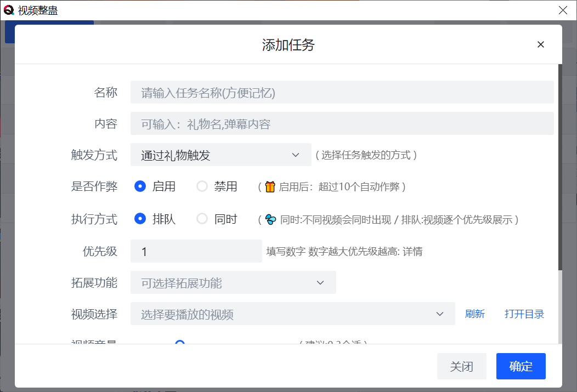Click the 视频音量 slider handle
Image resolution: width=577 pixels, height=392 pixels.
[180, 343]
